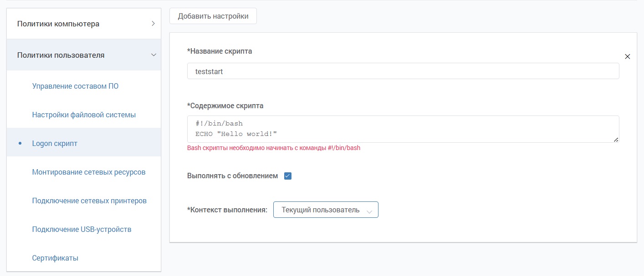Click down chevron beside "Политики пользователя"
644x276 pixels.
pos(153,55)
